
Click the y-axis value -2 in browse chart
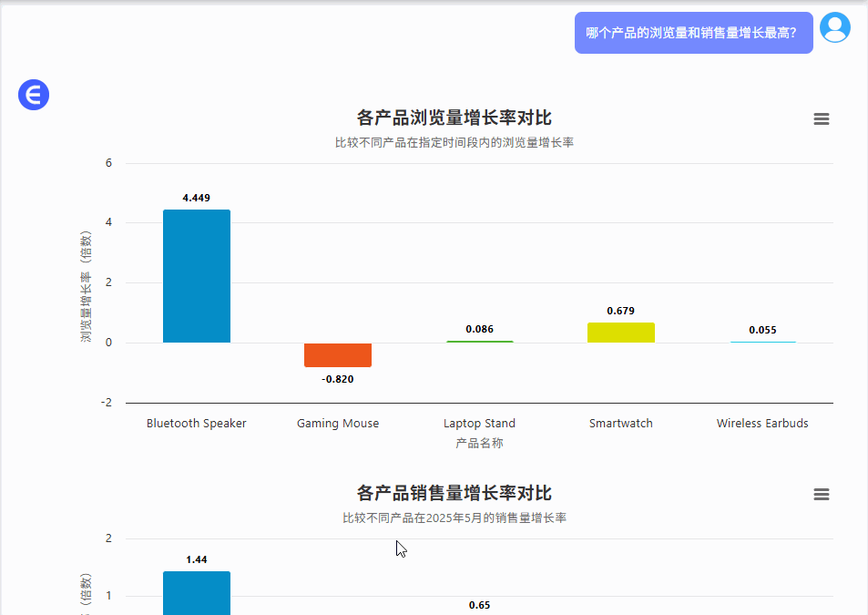coord(107,403)
